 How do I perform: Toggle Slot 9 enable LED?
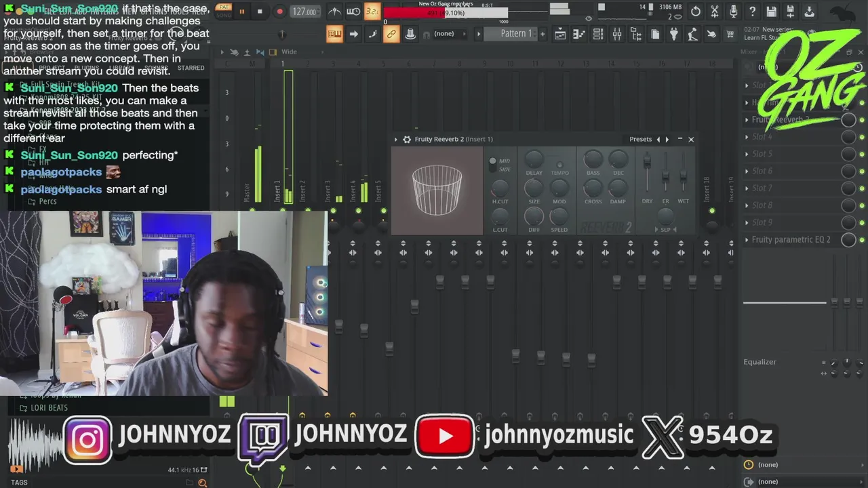click(862, 222)
